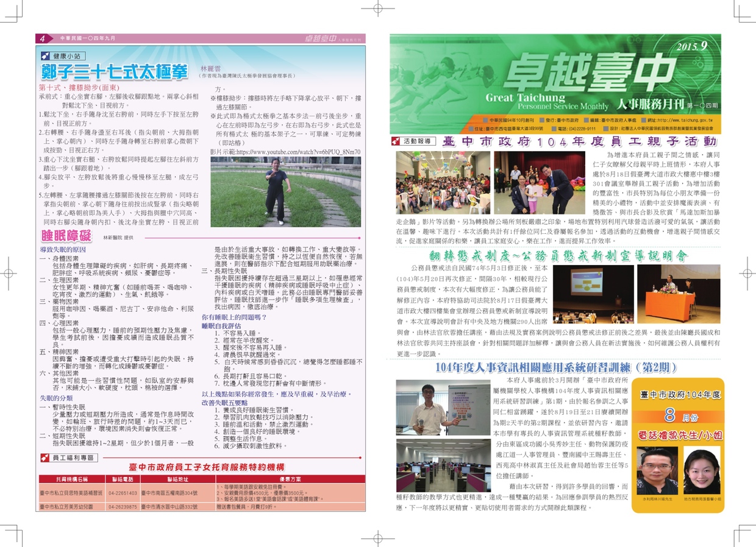Click the page number 4 in header
This screenshot has height=547, width=756.
tap(43, 38)
